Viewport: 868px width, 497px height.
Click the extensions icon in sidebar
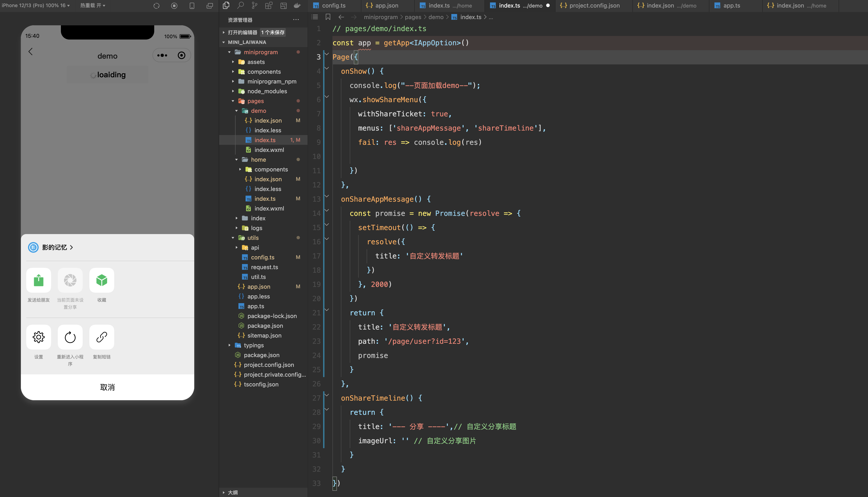tap(269, 6)
